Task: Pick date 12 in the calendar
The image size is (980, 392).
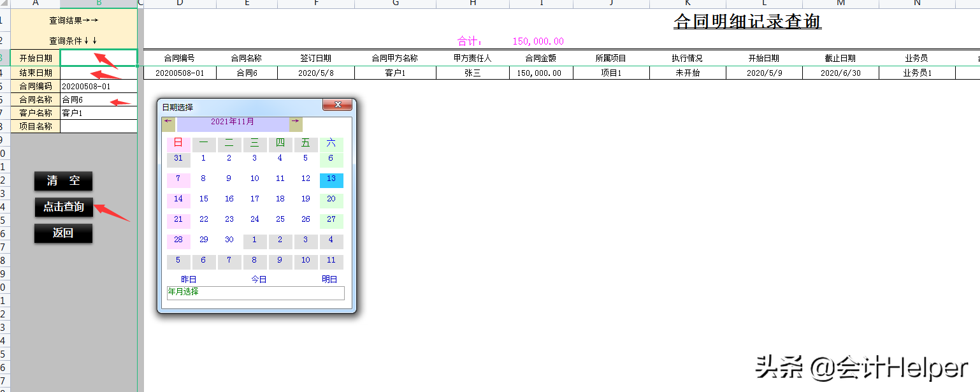Action: pos(306,180)
